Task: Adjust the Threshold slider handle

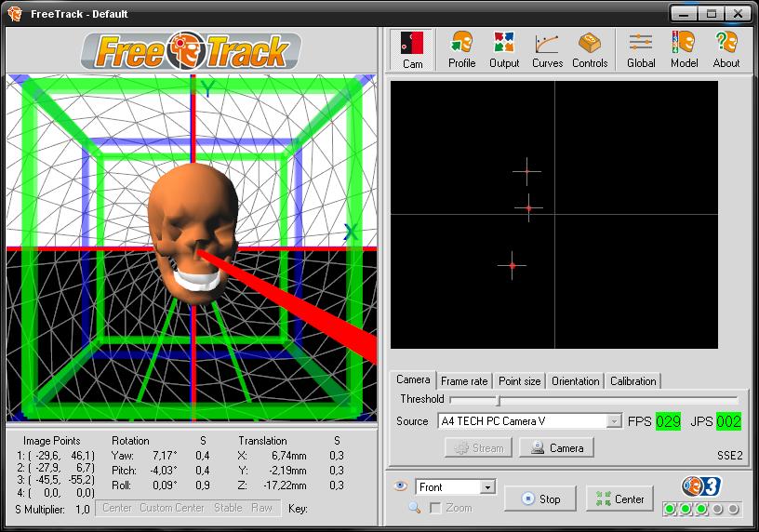Action: coord(499,400)
